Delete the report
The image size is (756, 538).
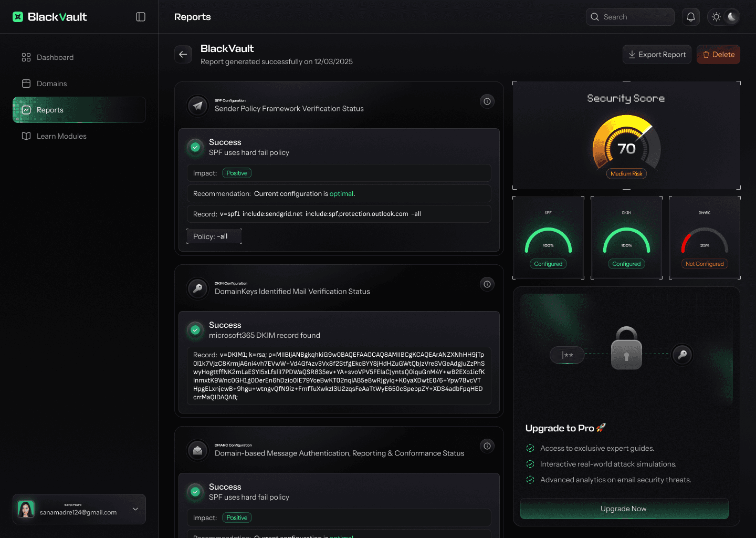(718, 54)
